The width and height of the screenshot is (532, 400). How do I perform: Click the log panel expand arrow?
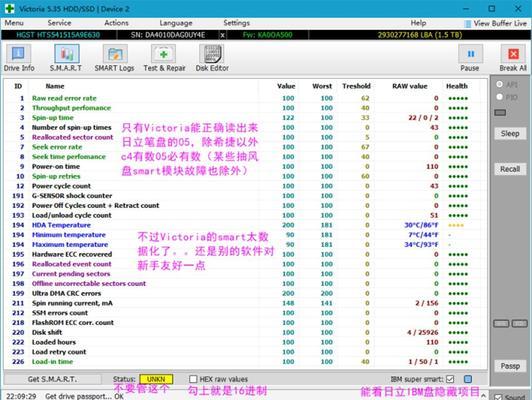[483, 396]
